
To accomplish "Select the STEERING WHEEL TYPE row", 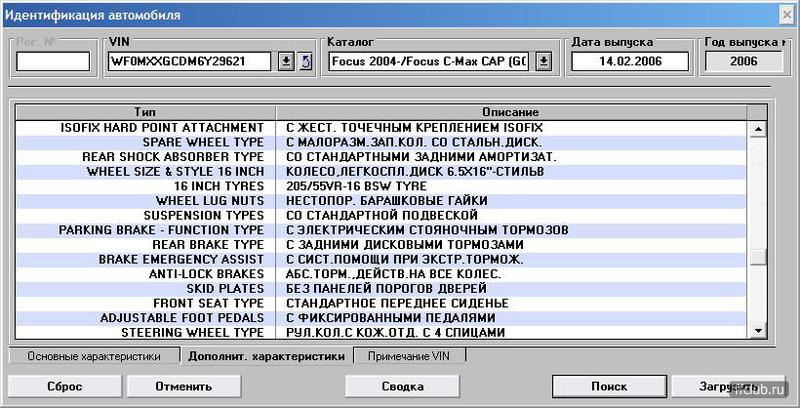I will 383,333.
